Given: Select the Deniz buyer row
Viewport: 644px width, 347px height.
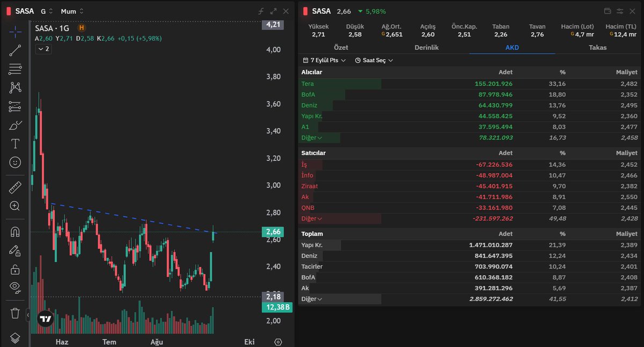Looking at the screenshot, I should click(x=469, y=105).
